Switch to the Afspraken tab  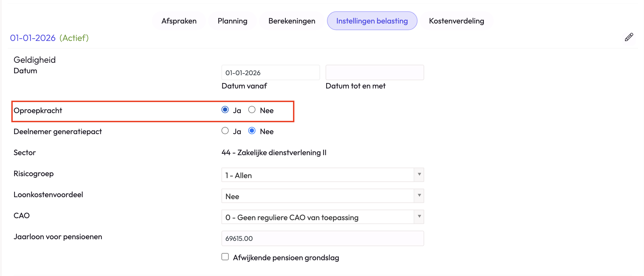click(179, 21)
